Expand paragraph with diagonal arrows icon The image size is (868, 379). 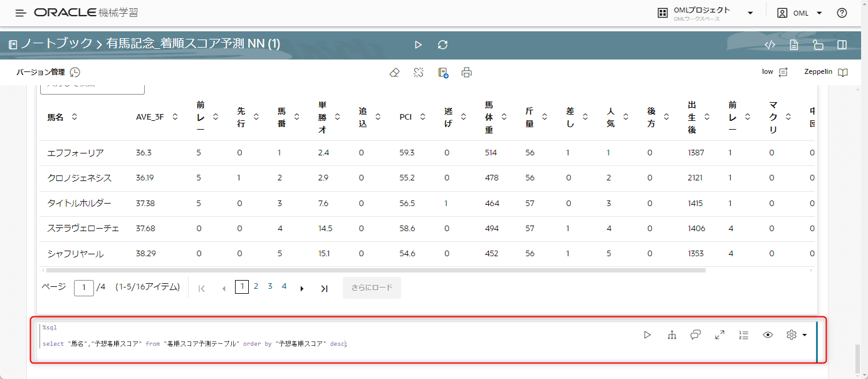[719, 335]
